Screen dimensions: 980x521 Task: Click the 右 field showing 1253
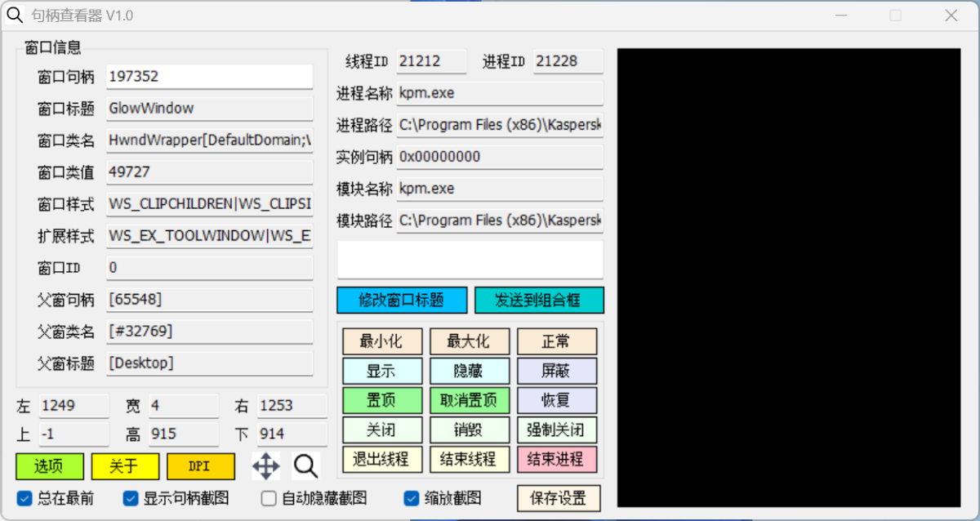pos(292,406)
